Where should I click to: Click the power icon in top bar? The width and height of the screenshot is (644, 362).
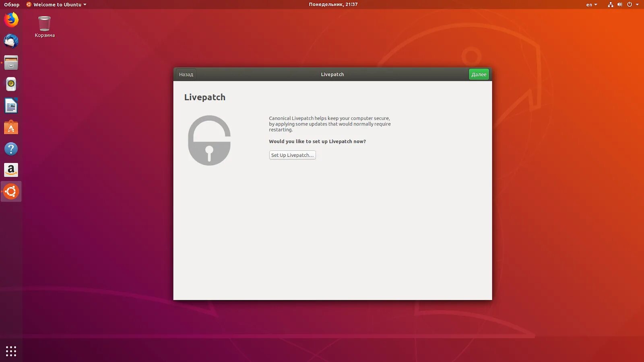(x=629, y=5)
